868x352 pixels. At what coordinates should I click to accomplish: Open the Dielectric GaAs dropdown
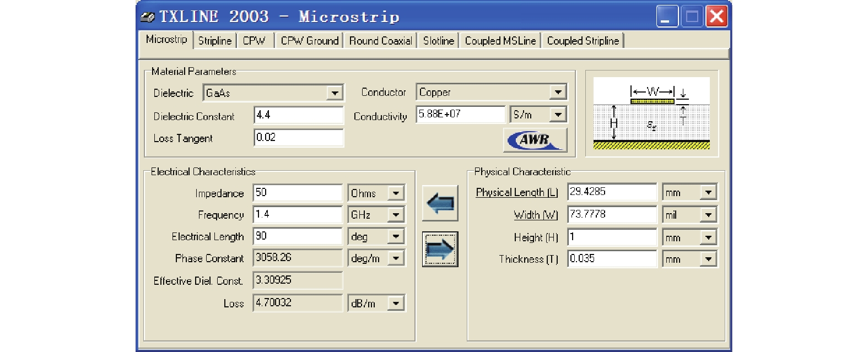tap(335, 93)
